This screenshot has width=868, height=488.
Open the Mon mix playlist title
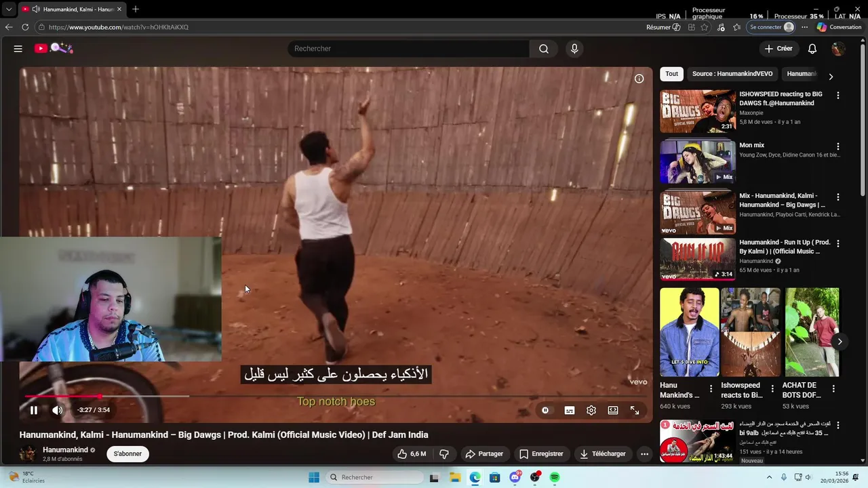751,145
